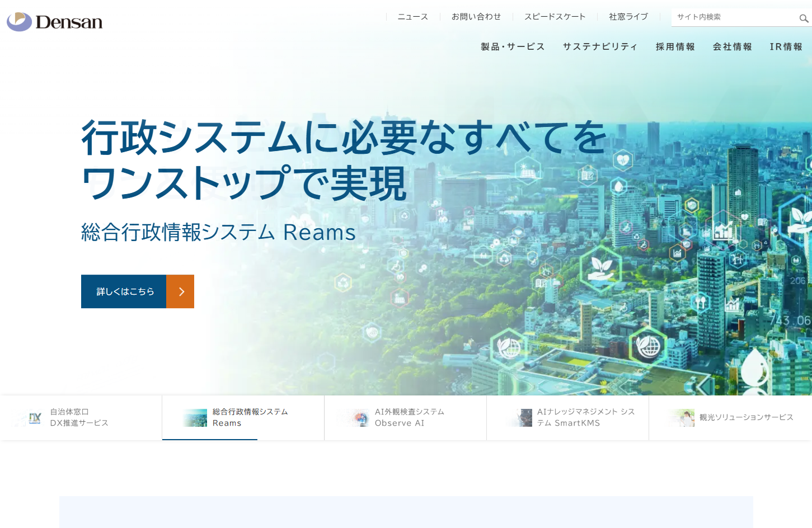Click the orange arrow icon on button
The image size is (812, 528).
[180, 291]
